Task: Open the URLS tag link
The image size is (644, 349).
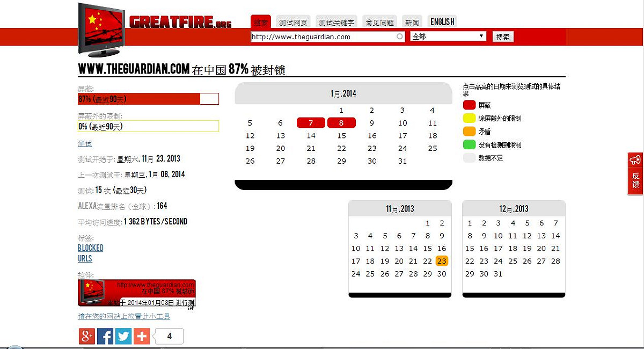Action: click(x=85, y=258)
